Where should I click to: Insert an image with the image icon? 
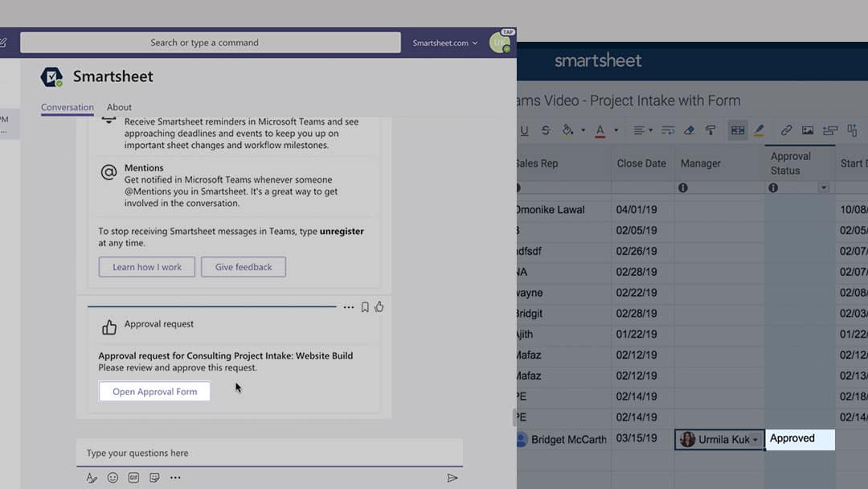[x=809, y=129]
